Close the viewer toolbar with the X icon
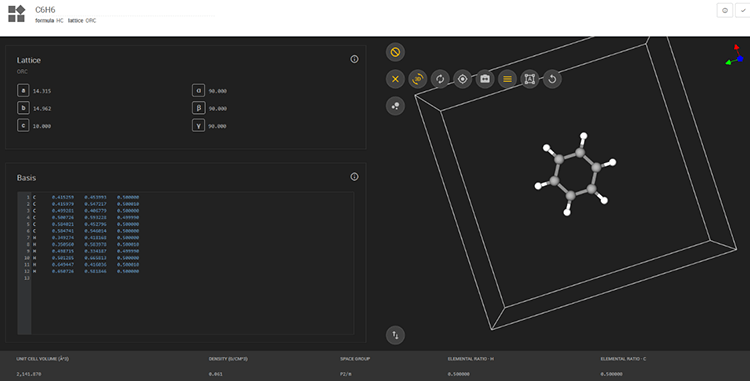750x381 pixels. click(x=395, y=79)
